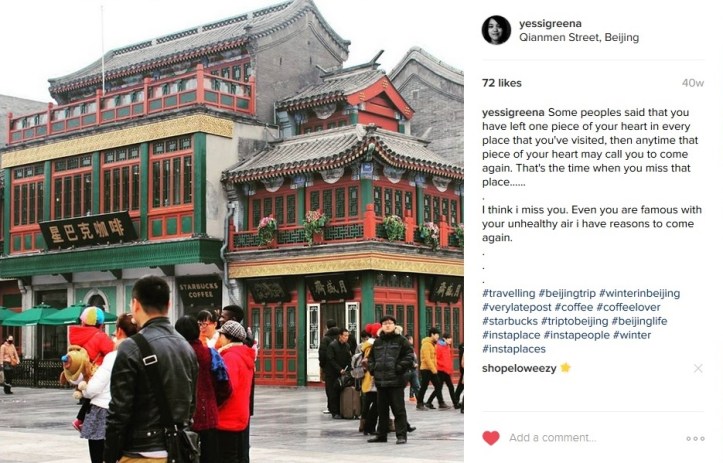The width and height of the screenshot is (723, 463).
Task: Open Qianmen Street, Beijing location link
Action: [579, 37]
